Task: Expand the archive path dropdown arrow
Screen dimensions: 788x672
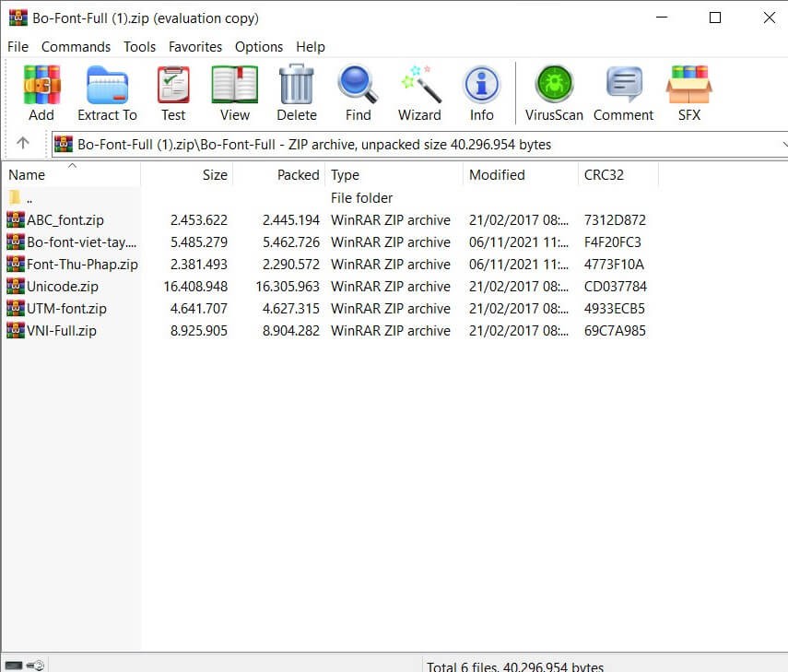Action: coord(784,144)
